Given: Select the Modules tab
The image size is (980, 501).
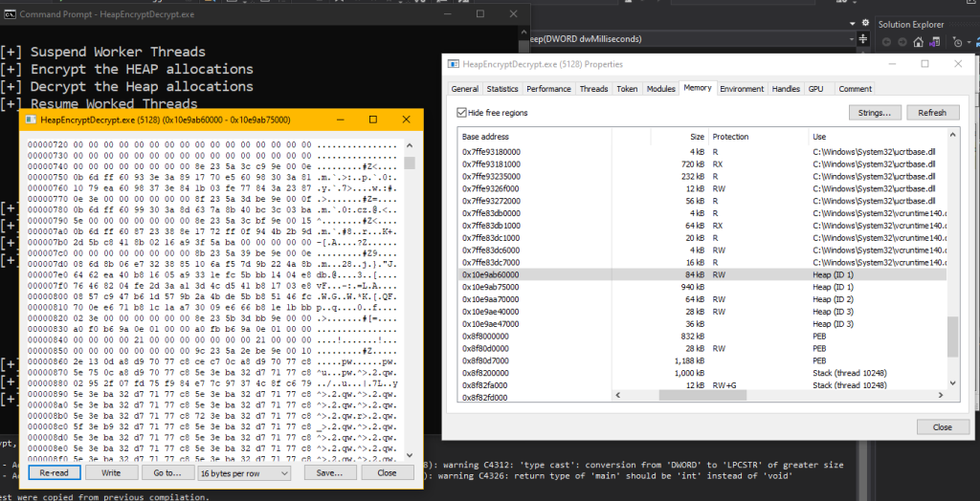Looking at the screenshot, I should click(660, 89).
